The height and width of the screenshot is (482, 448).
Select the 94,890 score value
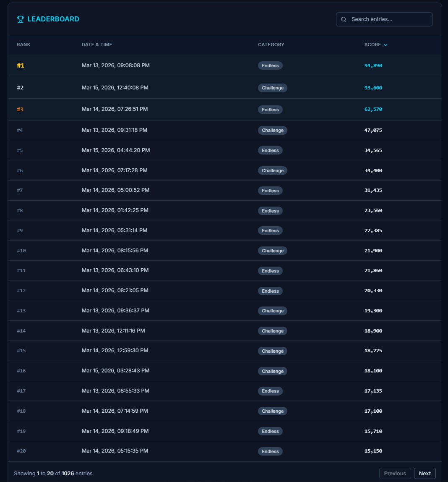pyautogui.click(x=373, y=65)
